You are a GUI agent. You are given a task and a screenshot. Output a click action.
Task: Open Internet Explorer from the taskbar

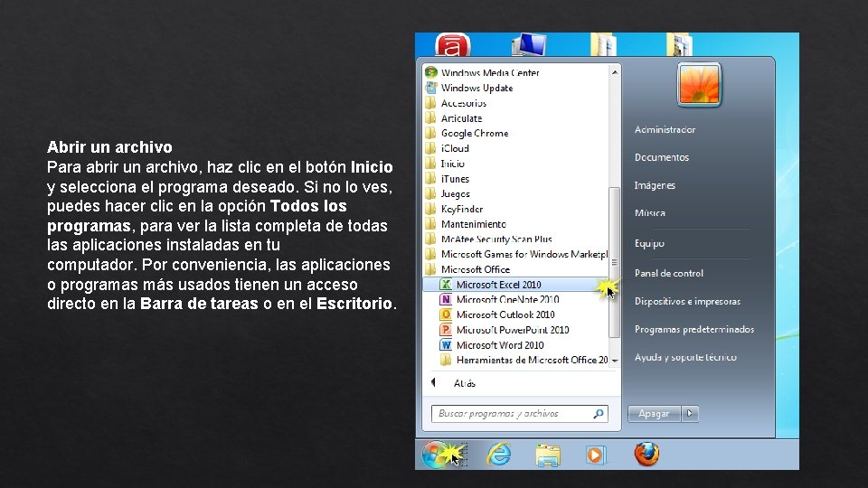(499, 455)
